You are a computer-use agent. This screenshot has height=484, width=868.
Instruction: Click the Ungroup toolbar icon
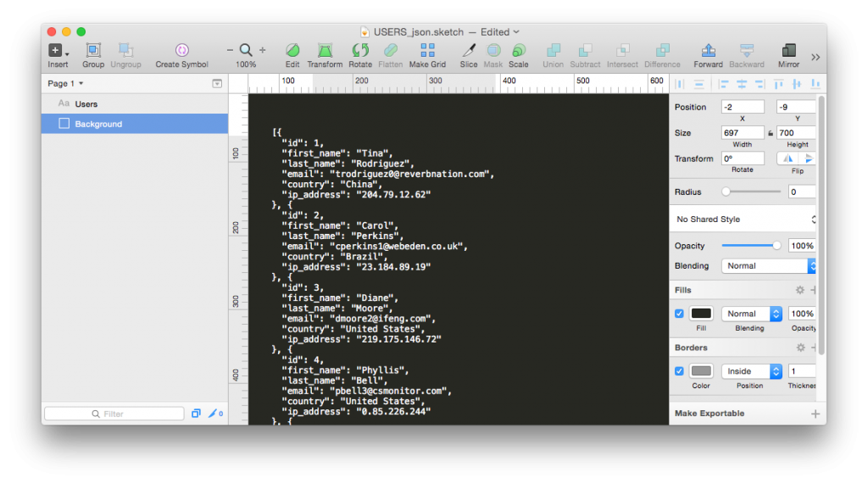point(125,50)
